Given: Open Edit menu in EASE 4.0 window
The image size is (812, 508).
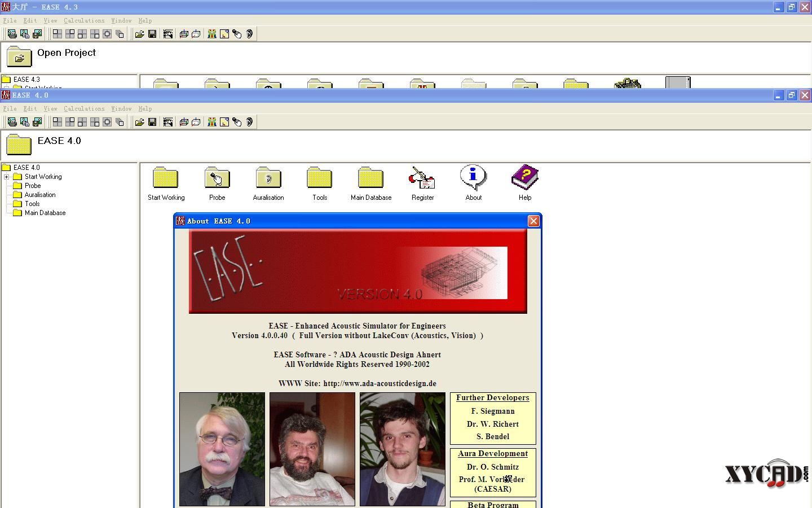Looking at the screenshot, I should (30, 108).
